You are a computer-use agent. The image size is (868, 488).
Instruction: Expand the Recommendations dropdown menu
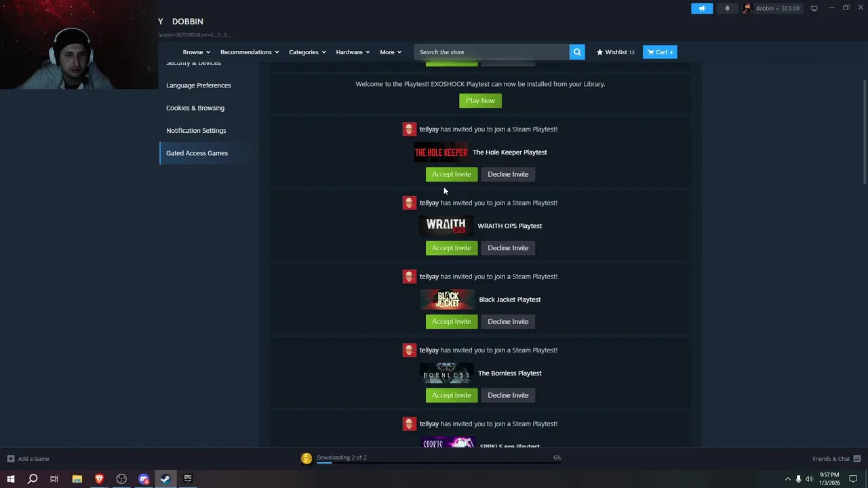tap(250, 52)
